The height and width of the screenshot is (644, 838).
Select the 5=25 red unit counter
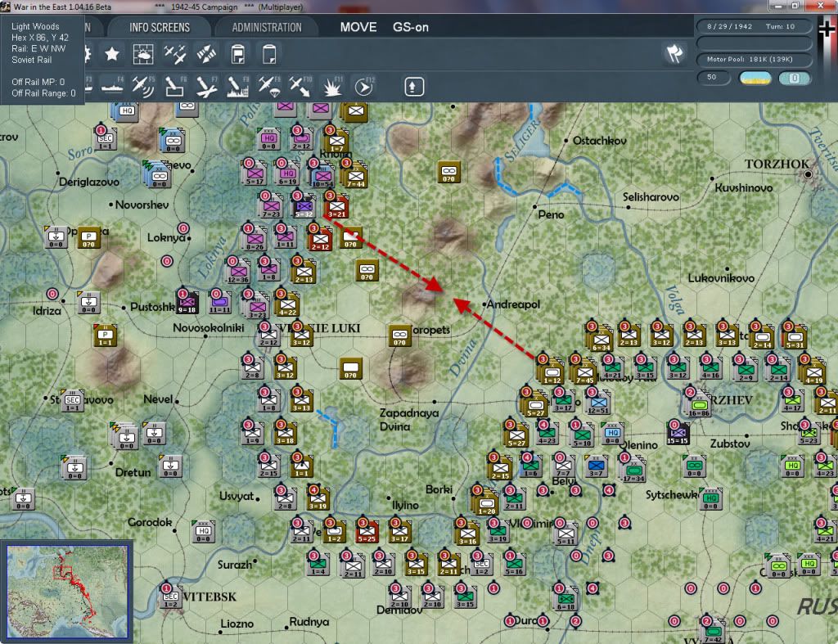[x=367, y=532]
